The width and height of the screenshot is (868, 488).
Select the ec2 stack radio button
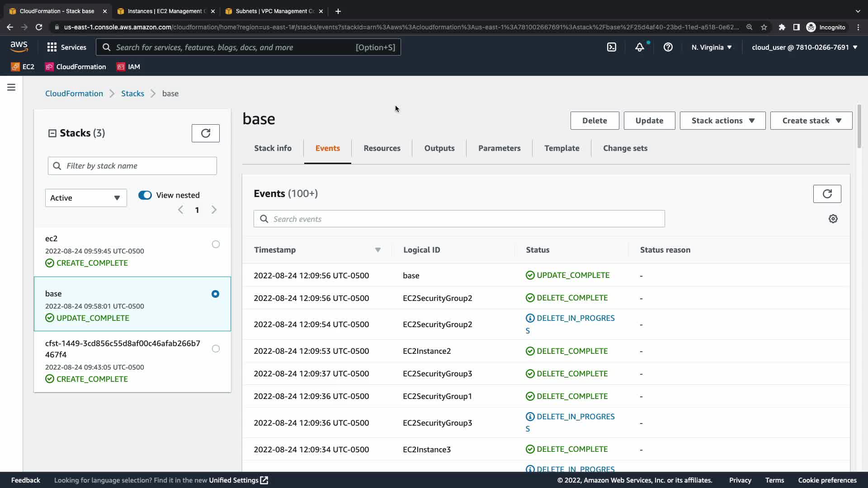[216, 244]
